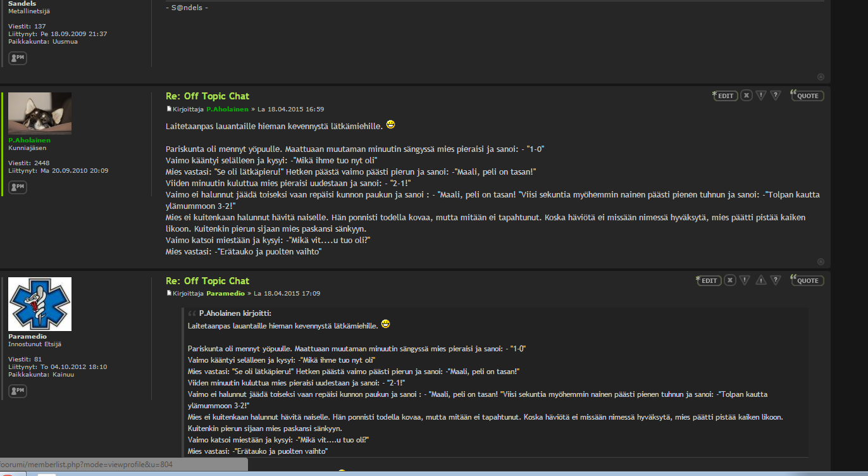
Task: Select 'Innostunut Etsijä' rank text
Action: [x=35, y=344]
